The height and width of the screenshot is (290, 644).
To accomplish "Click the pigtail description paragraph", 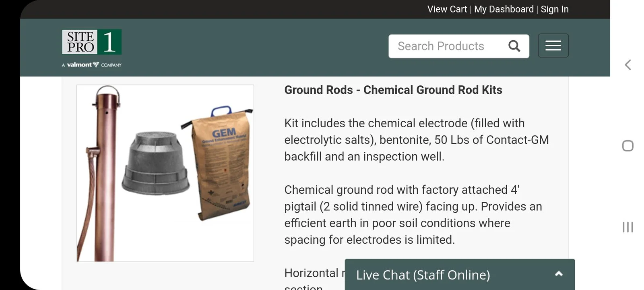I will [413, 215].
